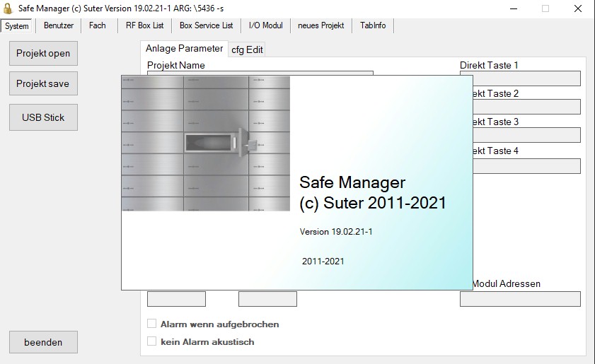This screenshot has height=364, width=595.
Task: Click the Projekt save button
Action: 43,83
